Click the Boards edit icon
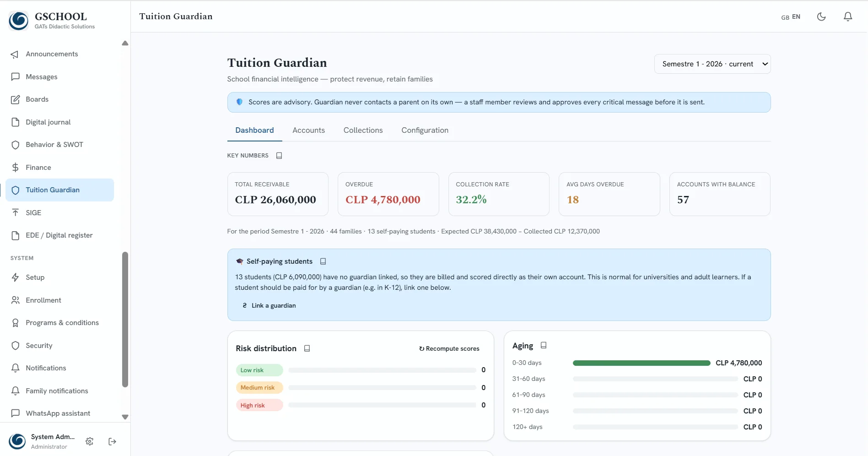Viewport: 868px width, 456px height. [x=15, y=99]
